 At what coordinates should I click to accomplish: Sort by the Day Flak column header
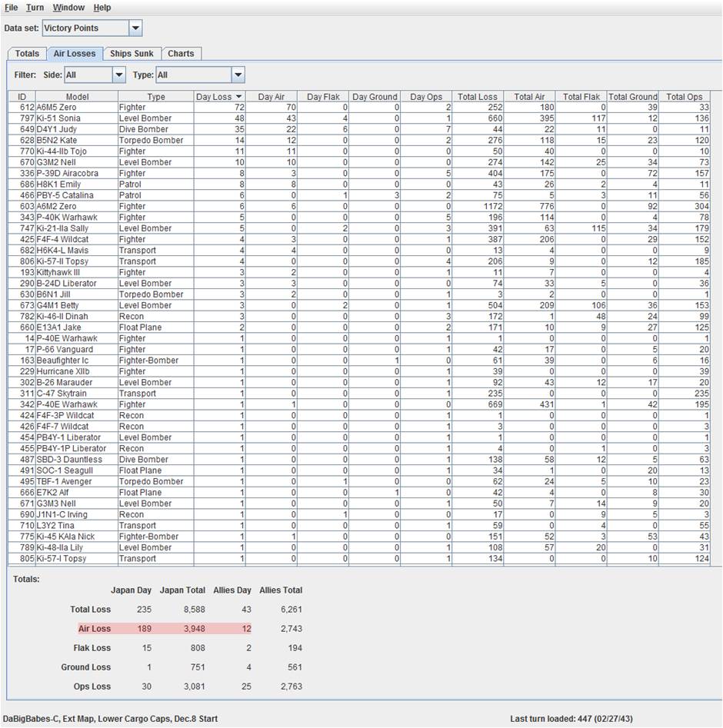pyautogui.click(x=323, y=97)
